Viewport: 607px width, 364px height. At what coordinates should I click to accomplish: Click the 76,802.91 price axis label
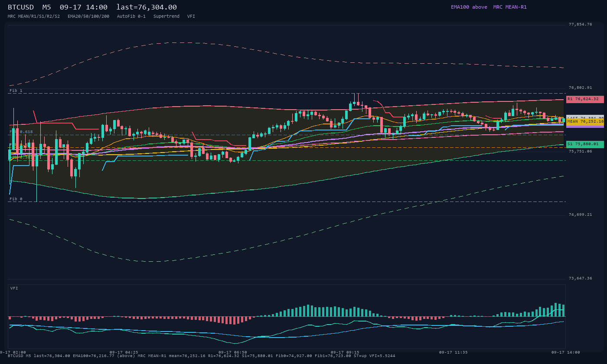580,88
